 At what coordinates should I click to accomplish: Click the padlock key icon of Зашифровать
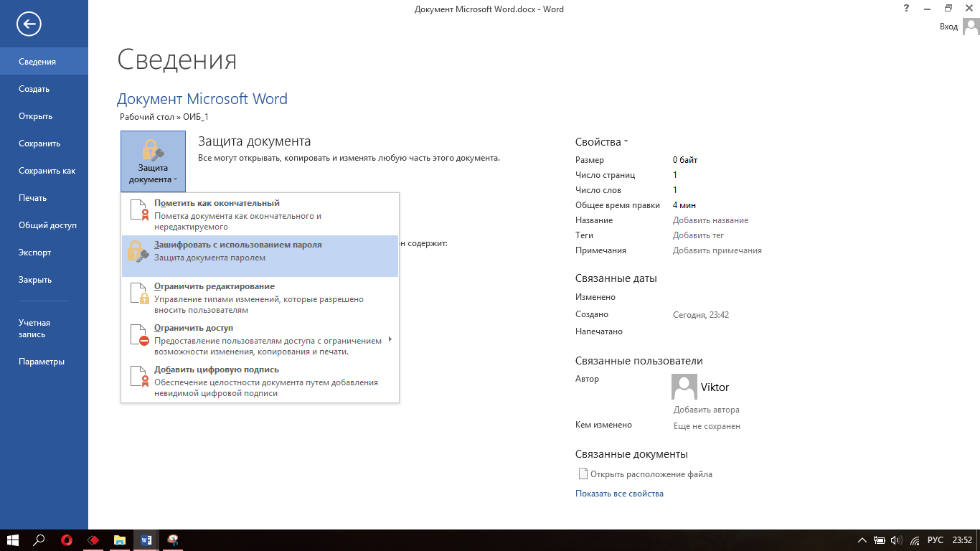click(138, 251)
